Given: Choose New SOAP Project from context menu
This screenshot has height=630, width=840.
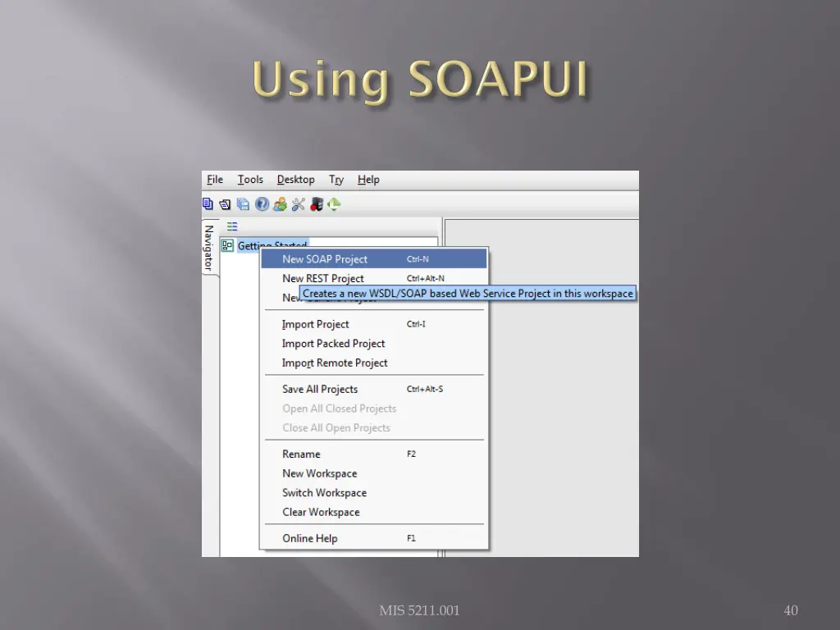Looking at the screenshot, I should 374,258.
